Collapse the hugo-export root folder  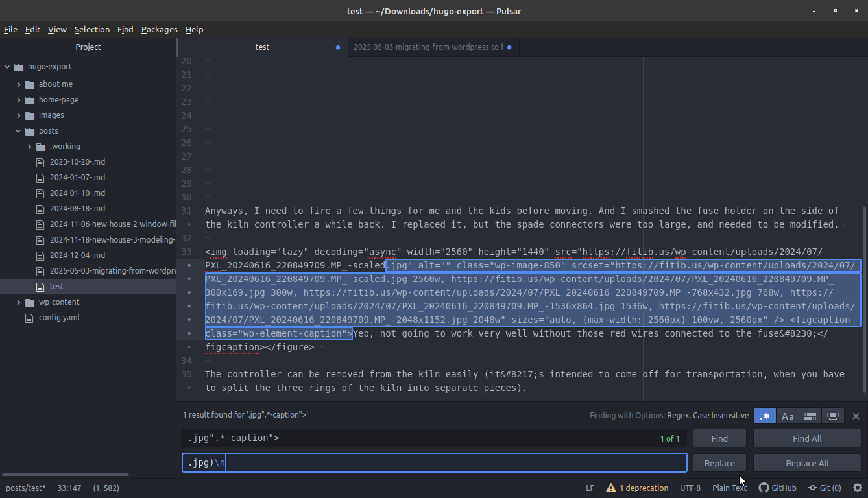coord(8,67)
